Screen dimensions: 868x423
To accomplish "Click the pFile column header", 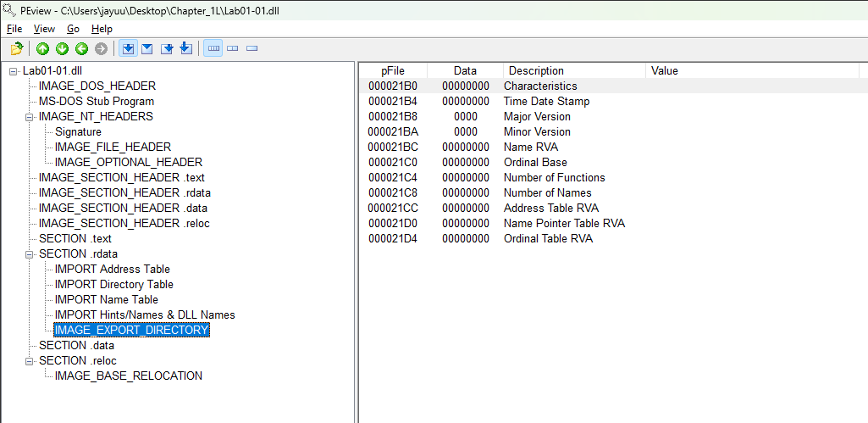I will (393, 70).
